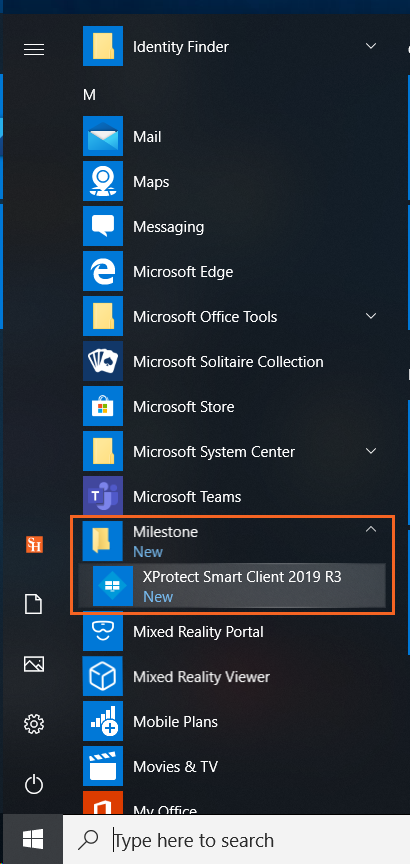Click the Microsoft Edge label
This screenshot has height=864, width=410.
(x=183, y=272)
